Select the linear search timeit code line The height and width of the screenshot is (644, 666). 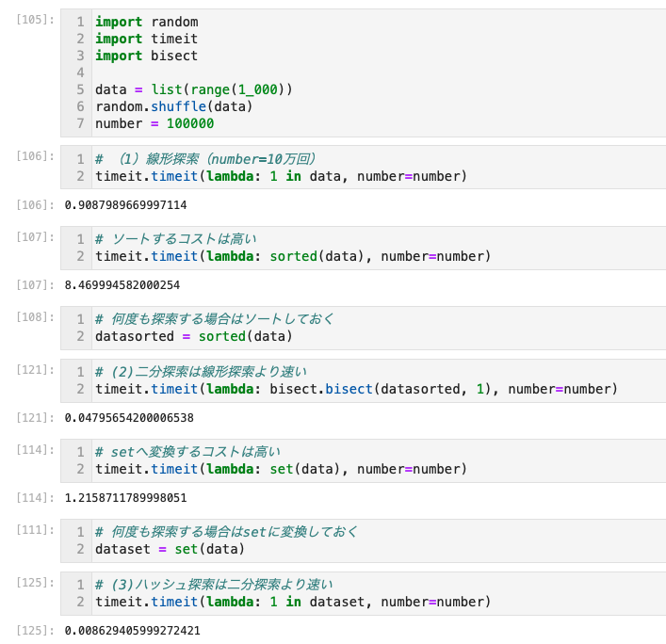pos(281,176)
